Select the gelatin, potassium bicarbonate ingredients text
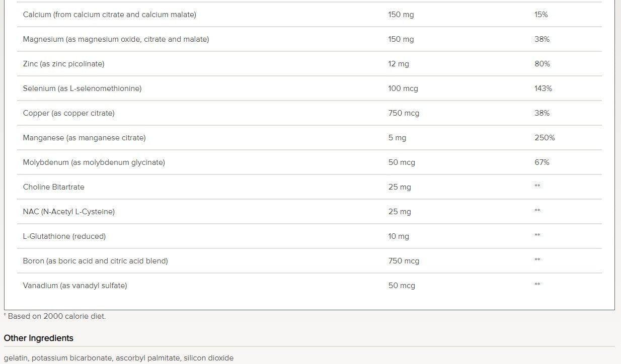The image size is (621, 364). 118,358
